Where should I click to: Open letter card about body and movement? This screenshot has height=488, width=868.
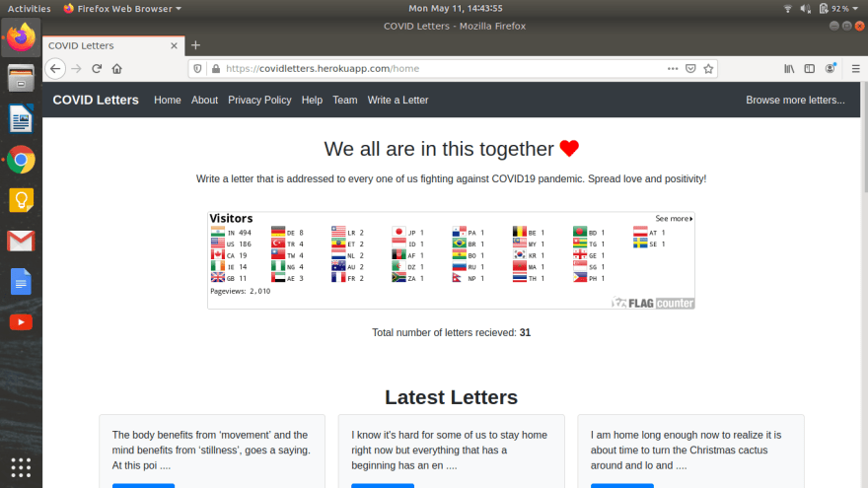pyautogui.click(x=212, y=452)
